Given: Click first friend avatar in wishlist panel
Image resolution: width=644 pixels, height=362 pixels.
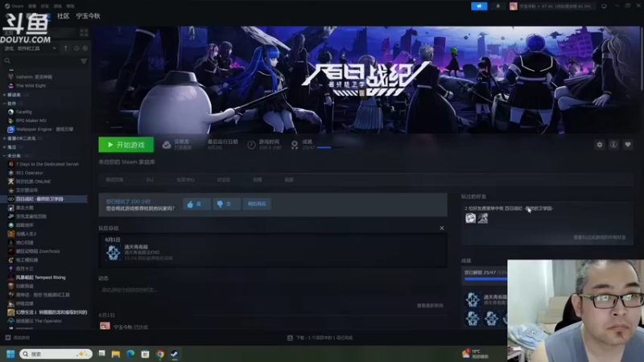Looking at the screenshot, I should tap(471, 218).
